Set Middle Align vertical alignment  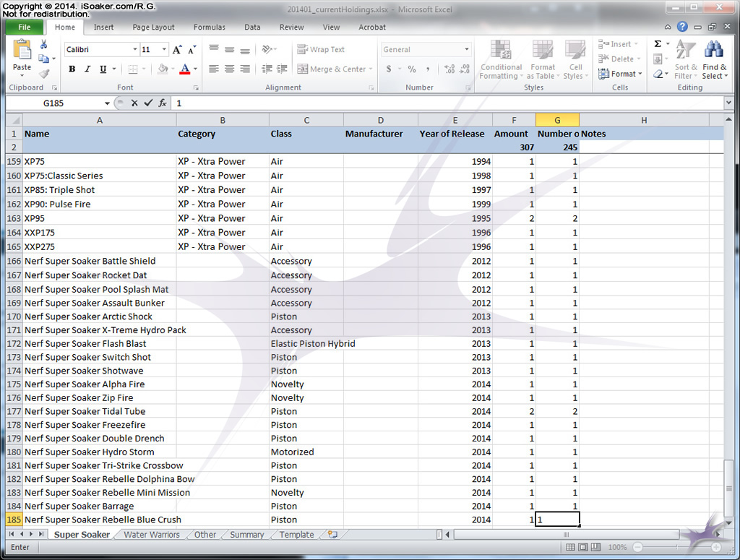click(x=229, y=49)
